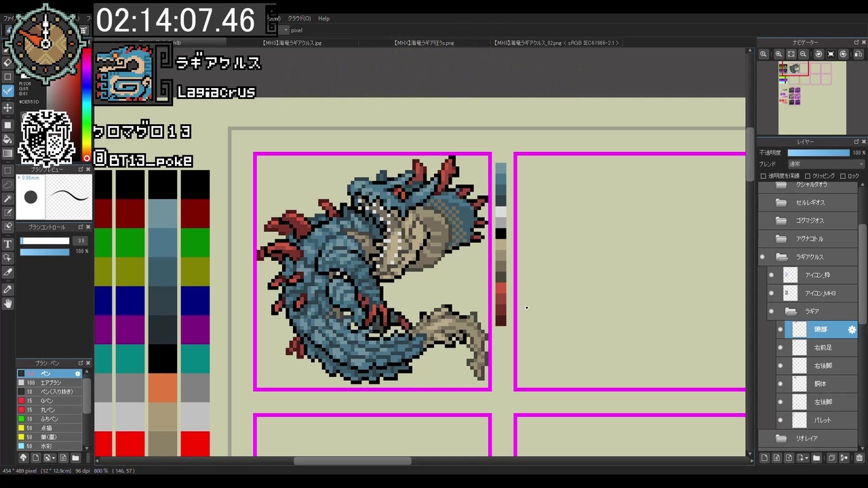Switch to 海竜ラギア狂う.png tab
This screenshot has height=488, width=868.
(423, 43)
